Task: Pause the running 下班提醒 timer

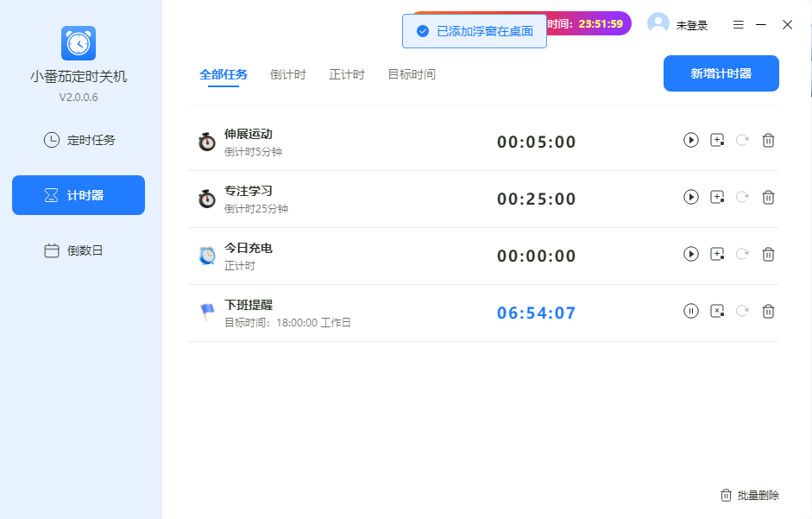Action: 690,311
